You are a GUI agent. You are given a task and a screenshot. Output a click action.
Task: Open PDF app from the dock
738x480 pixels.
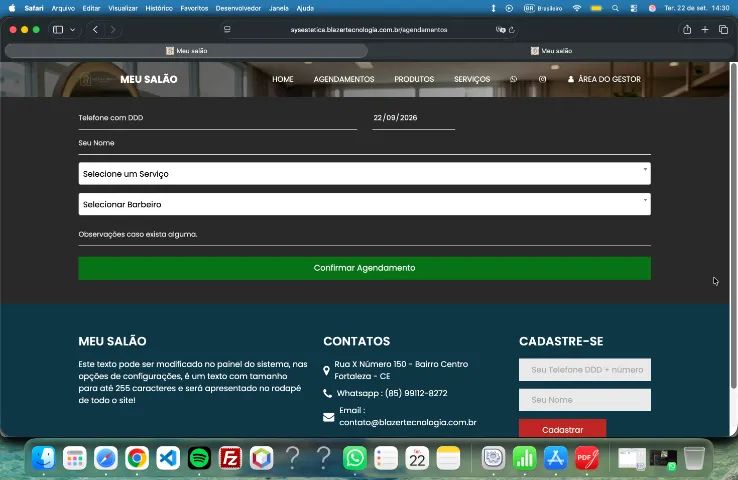586,458
